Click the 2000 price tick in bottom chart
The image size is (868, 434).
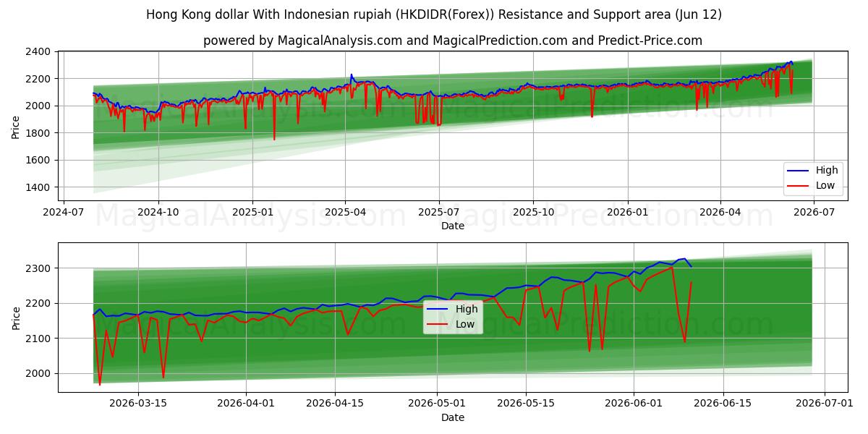[x=38, y=374]
